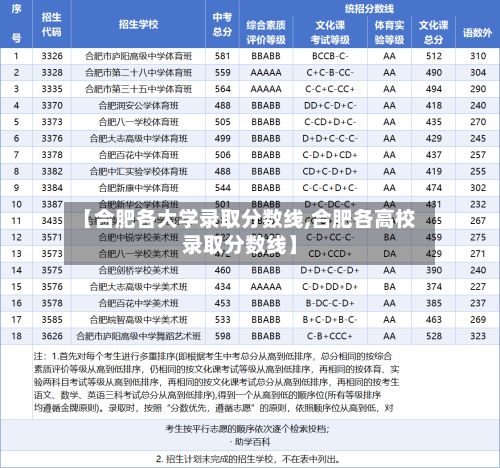Screen dimensions: 500x468
Task: Click enrollment code 3370
Action: point(52,105)
